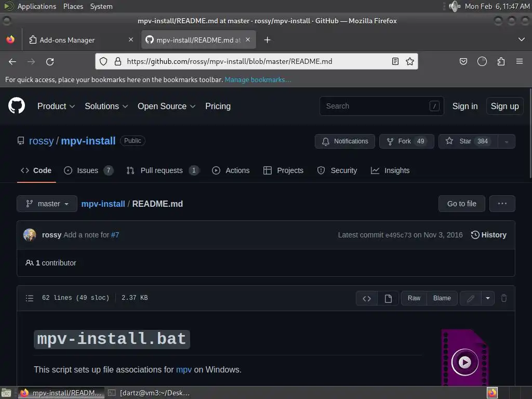Open the Star lists dropdown arrow
The image size is (532, 399).
507,141
